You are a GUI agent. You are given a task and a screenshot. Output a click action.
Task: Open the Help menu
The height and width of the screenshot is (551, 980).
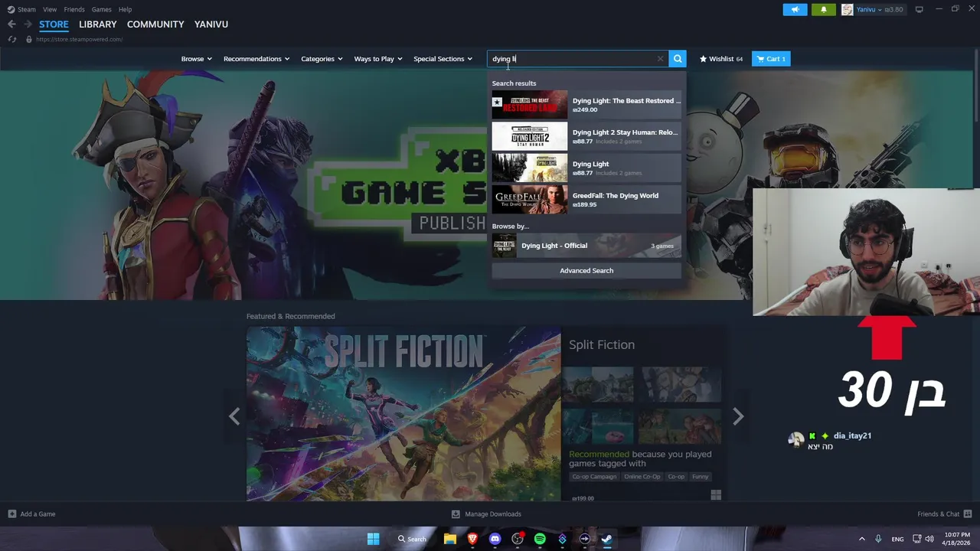[x=125, y=9]
